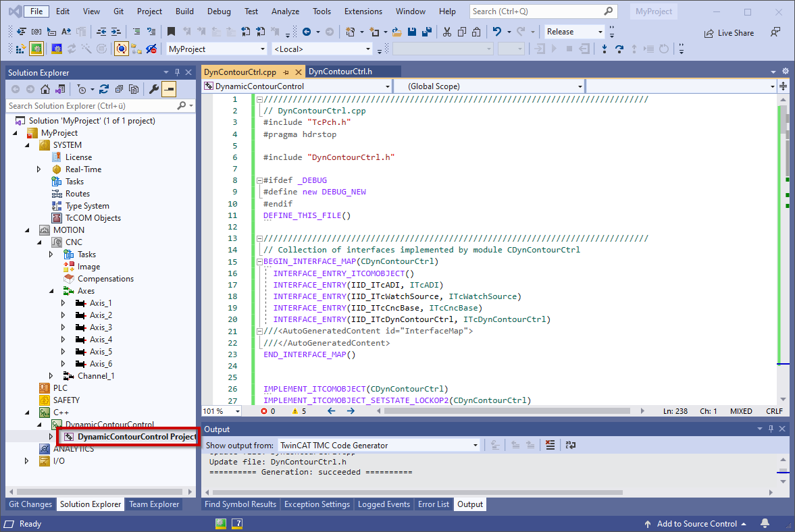Toggle pin on DynContourCtrl.cpp tab

pyautogui.click(x=286, y=72)
